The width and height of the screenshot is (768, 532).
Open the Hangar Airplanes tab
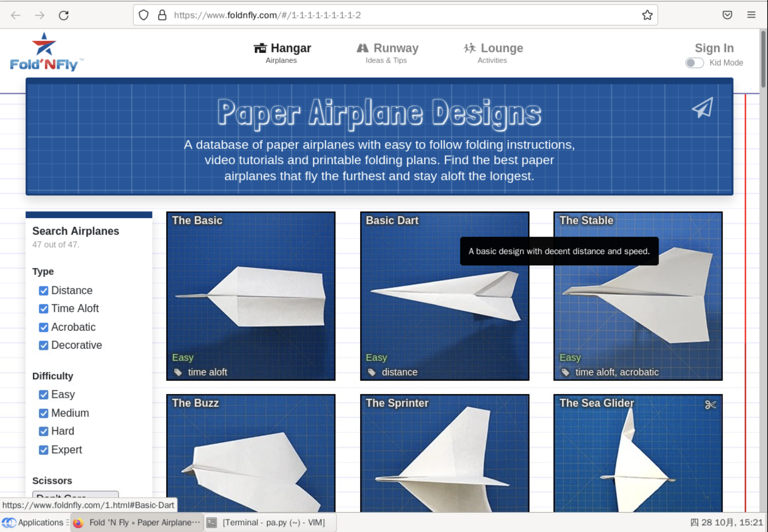coord(281,53)
